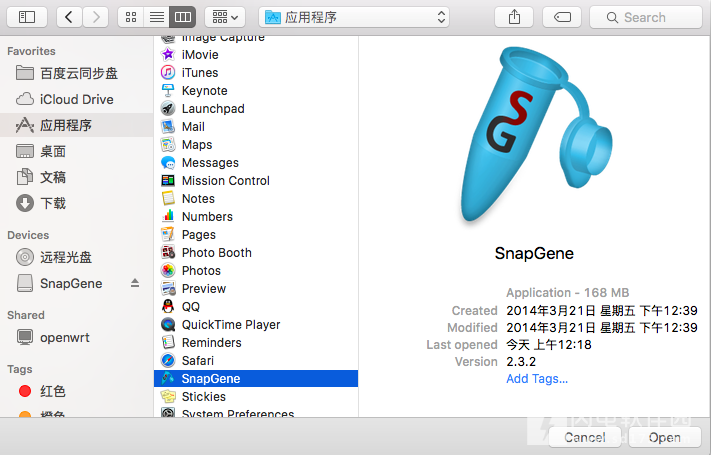The width and height of the screenshot is (711, 455).
Task: Open the item arrangement dropdown
Action: pyautogui.click(x=225, y=17)
